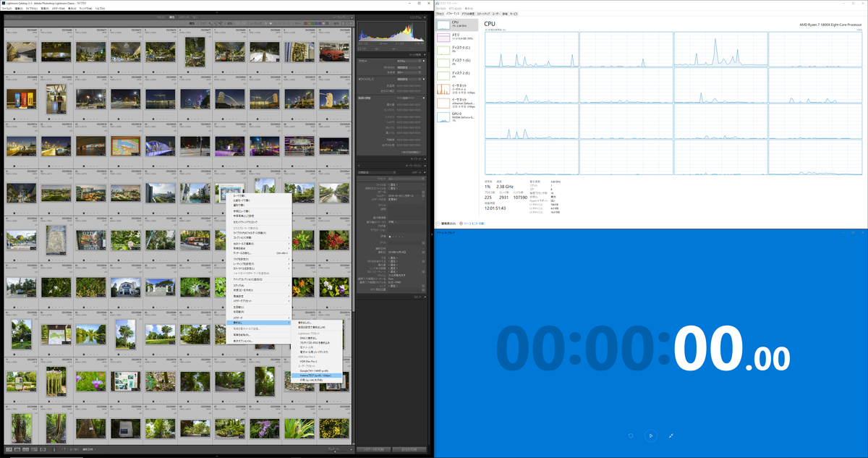The image size is (868, 458).
Task: Choose Googleフォト export preset in submenu
Action: pos(317,370)
